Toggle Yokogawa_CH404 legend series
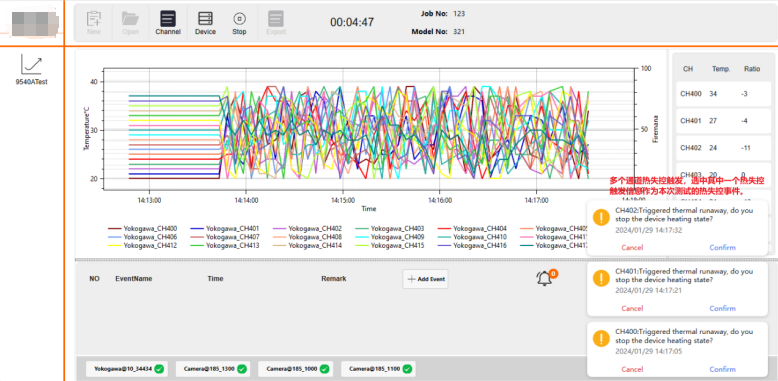778x381 pixels. [472, 229]
